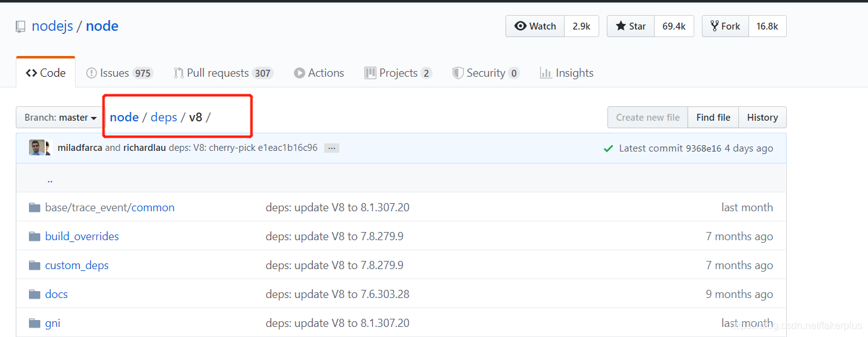The height and width of the screenshot is (337, 868).
Task: Expand the commit message ellipsis button
Action: (x=332, y=148)
